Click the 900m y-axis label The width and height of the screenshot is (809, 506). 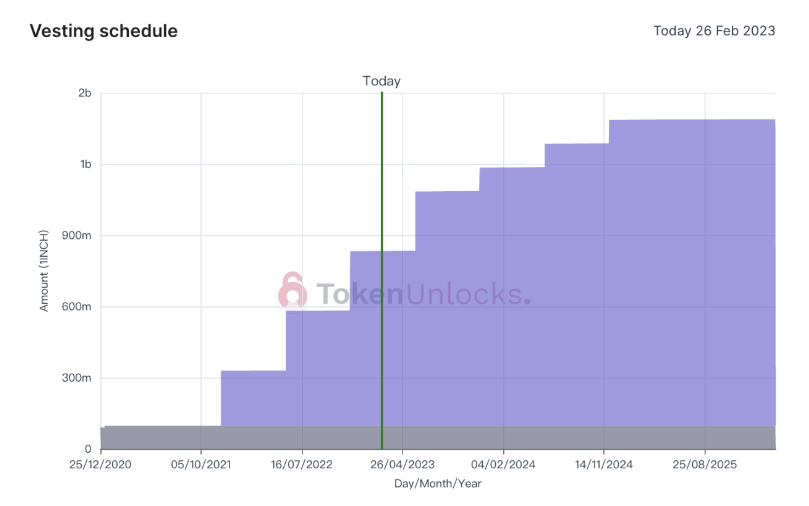tap(77, 235)
